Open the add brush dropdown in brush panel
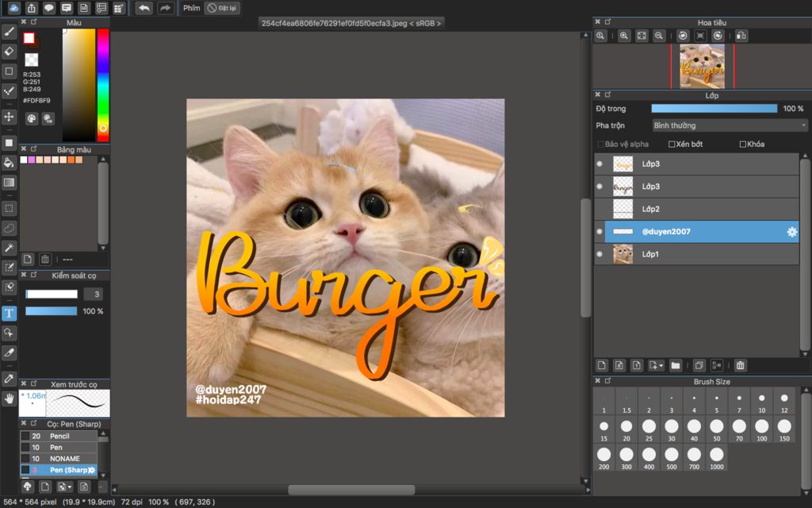Image resolution: width=812 pixels, height=508 pixels. point(65,487)
